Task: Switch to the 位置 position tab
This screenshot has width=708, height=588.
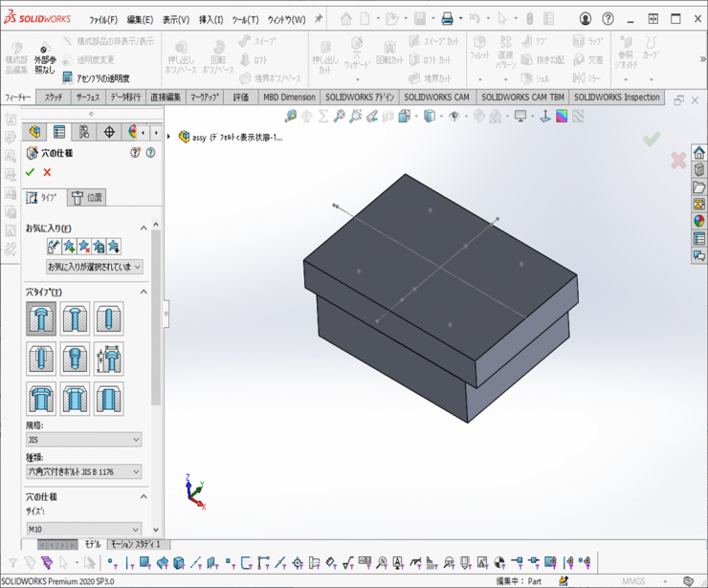Action: 87,197
